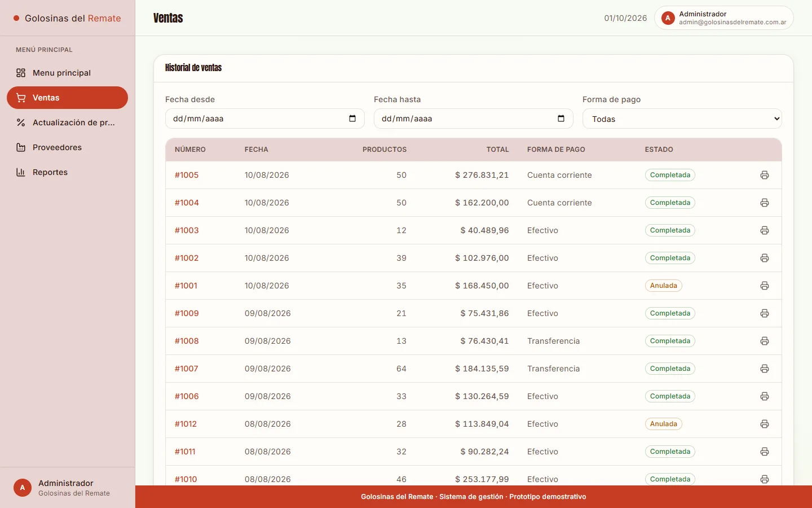Print receipt for sale #1009
The height and width of the screenshot is (508, 812).
coord(765,313)
